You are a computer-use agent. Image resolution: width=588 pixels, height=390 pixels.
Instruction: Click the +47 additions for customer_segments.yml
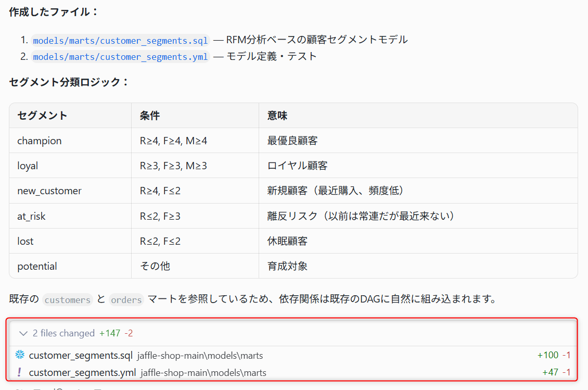click(551, 372)
